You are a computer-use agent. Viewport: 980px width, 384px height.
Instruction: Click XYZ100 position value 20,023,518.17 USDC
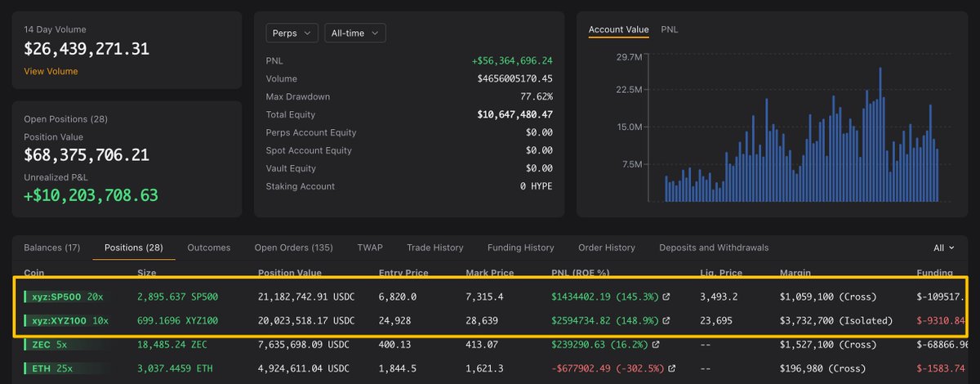pos(306,320)
